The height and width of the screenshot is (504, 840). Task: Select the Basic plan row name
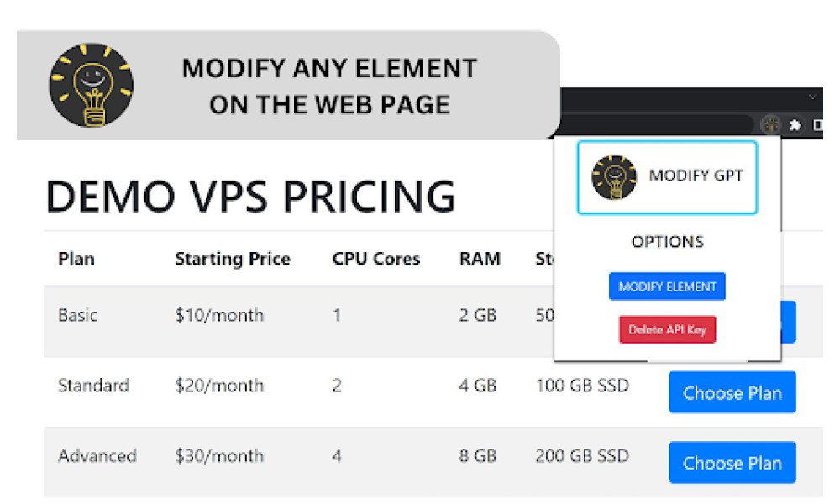(77, 315)
